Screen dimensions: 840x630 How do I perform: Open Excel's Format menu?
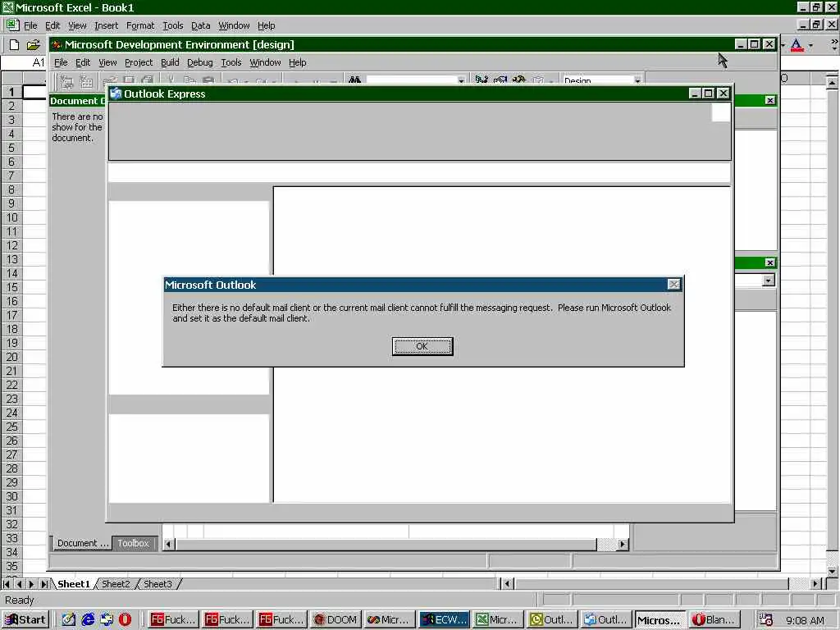click(x=140, y=25)
